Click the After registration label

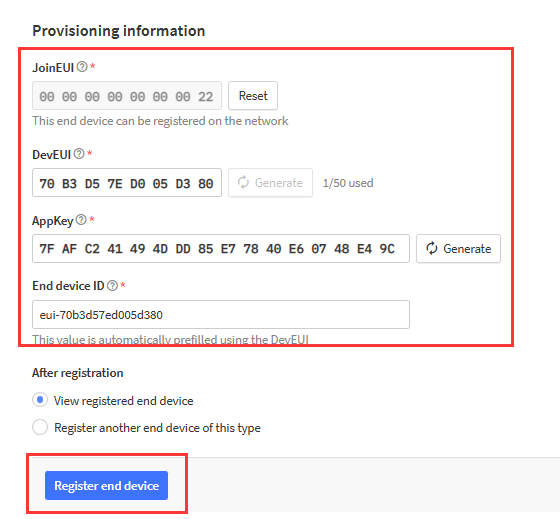point(78,373)
